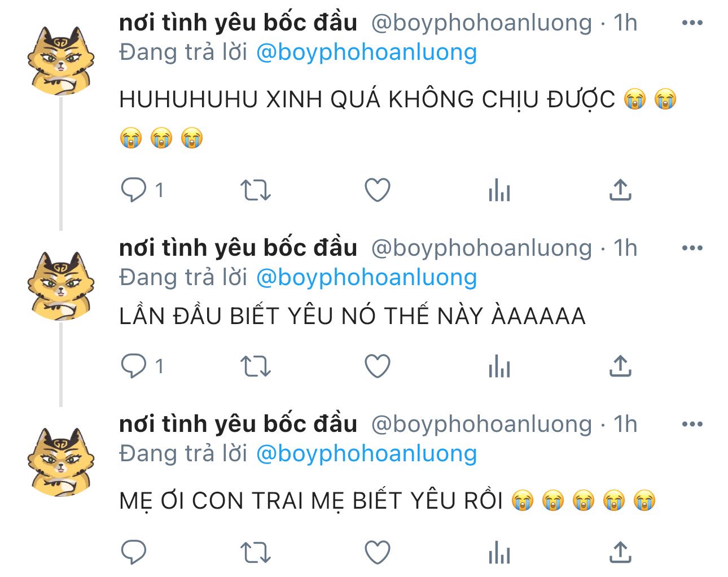Reply to the LẦN ĐẦU BIẾT YÊU tweet
This screenshot has width=728, height=577.
pyautogui.click(x=134, y=366)
